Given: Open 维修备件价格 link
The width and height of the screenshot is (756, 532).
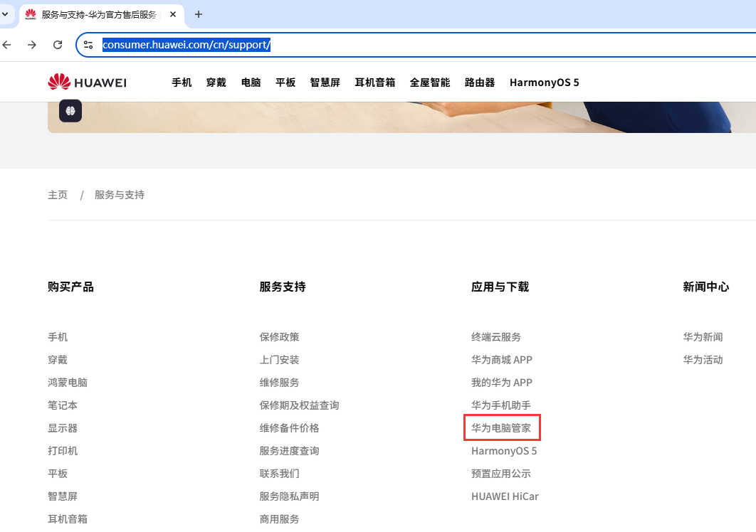Looking at the screenshot, I should coord(289,428).
